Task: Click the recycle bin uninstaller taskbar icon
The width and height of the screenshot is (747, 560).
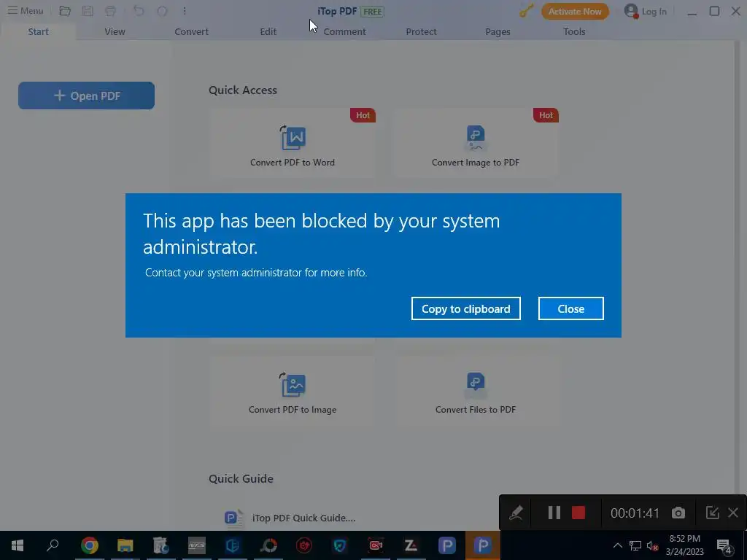Action: (161, 545)
